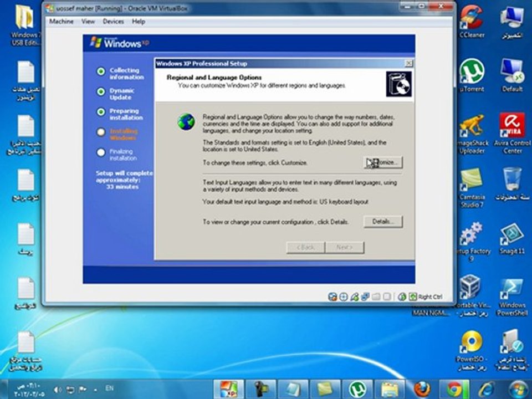Click the Action Center flag tray icon
The height and width of the screenshot is (399, 532).
[83, 390]
